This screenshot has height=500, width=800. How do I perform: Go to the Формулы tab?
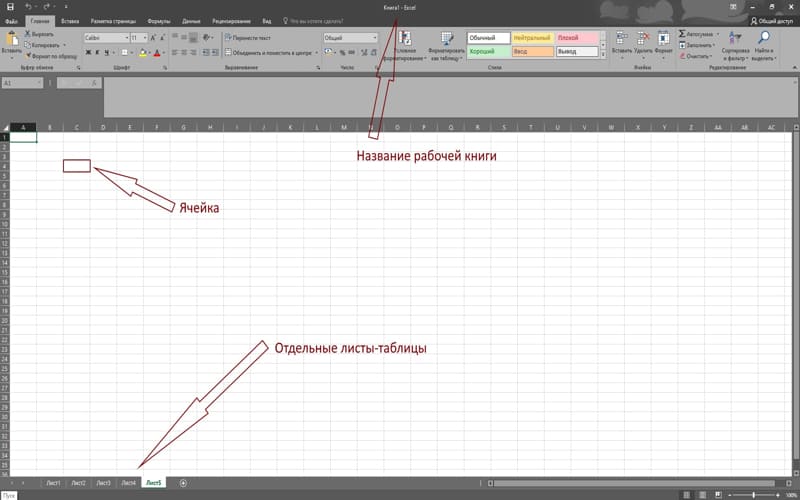[159, 21]
